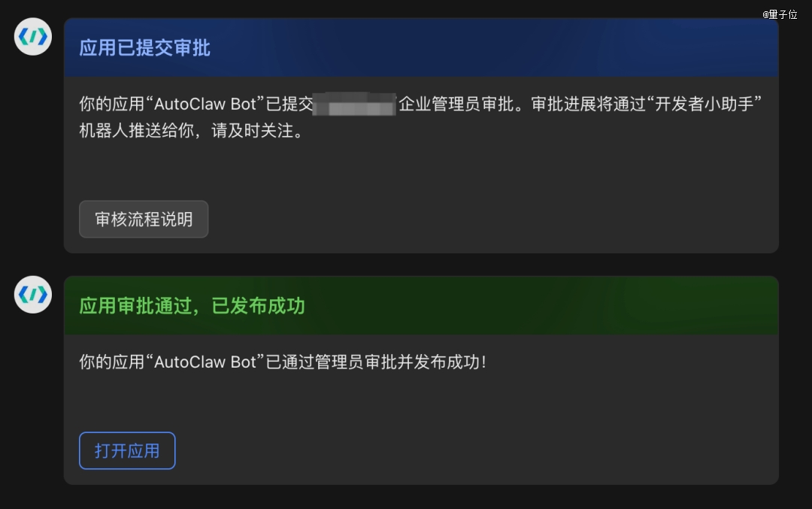Click the 已发布成功 title text
The image size is (812, 509).
[258, 306]
